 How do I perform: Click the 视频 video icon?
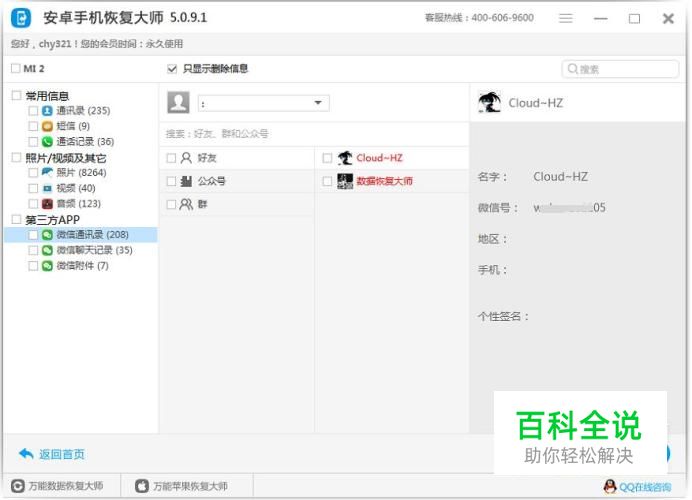click(47, 188)
